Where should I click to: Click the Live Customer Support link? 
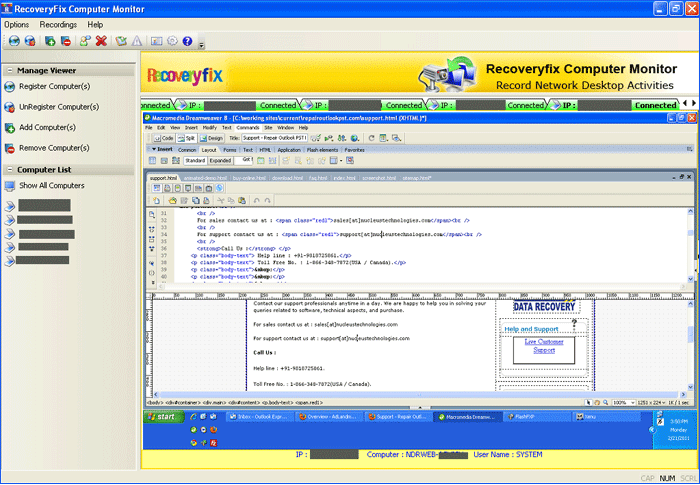point(544,346)
